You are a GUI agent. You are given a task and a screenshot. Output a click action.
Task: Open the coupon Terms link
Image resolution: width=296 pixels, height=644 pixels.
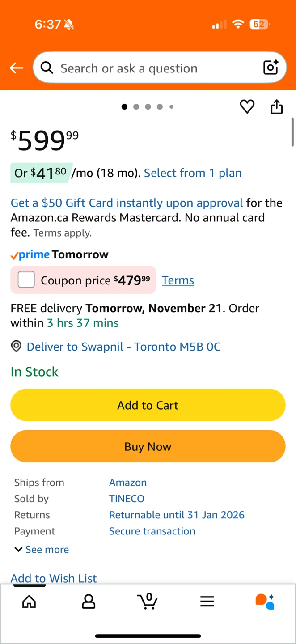pyautogui.click(x=178, y=280)
